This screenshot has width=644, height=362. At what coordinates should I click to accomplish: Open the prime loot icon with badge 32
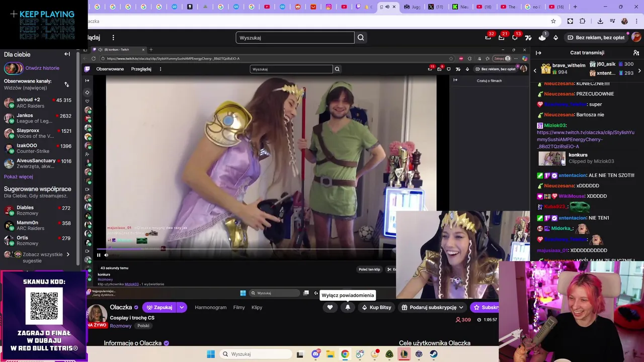(488, 37)
